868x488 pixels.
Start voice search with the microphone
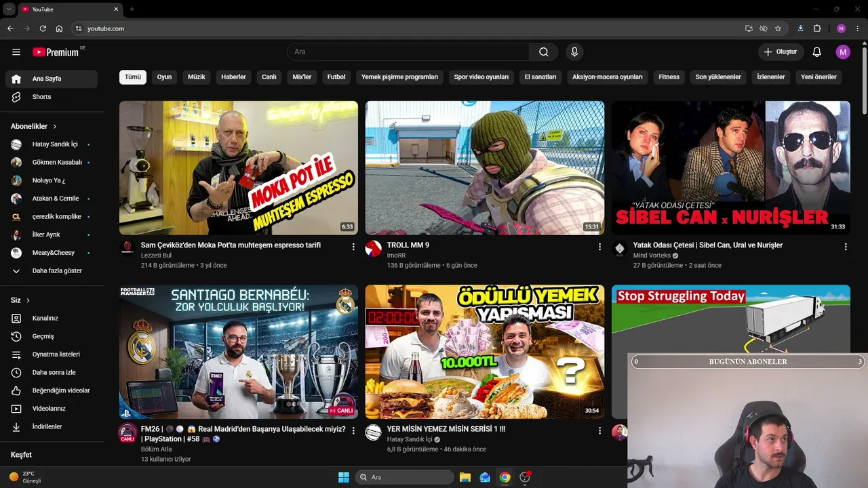tap(574, 52)
